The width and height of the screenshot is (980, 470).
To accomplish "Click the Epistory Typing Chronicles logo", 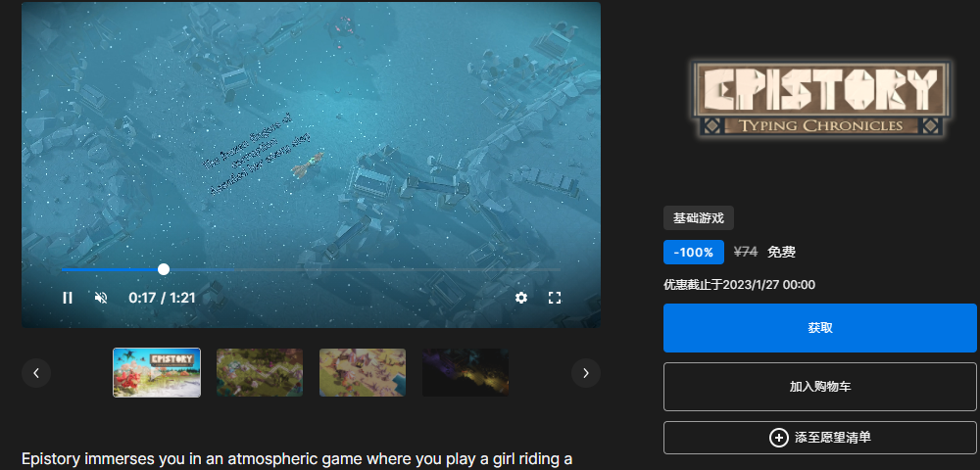I will pyautogui.click(x=819, y=98).
